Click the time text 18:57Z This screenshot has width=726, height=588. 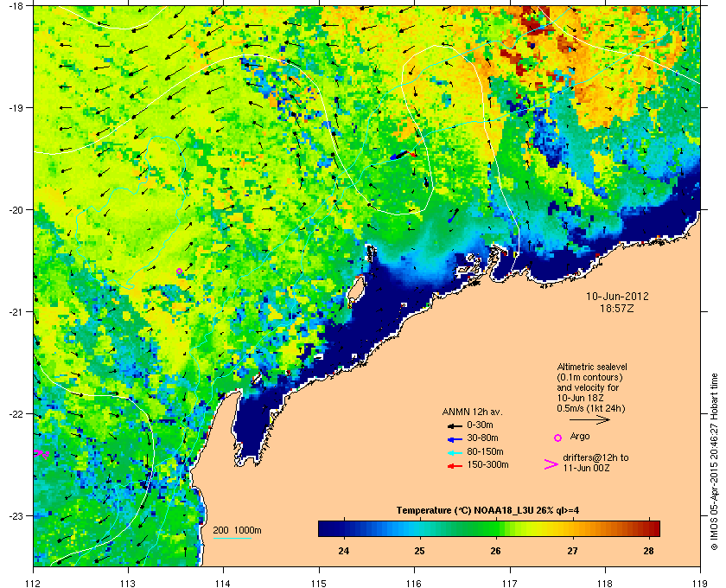click(x=617, y=308)
